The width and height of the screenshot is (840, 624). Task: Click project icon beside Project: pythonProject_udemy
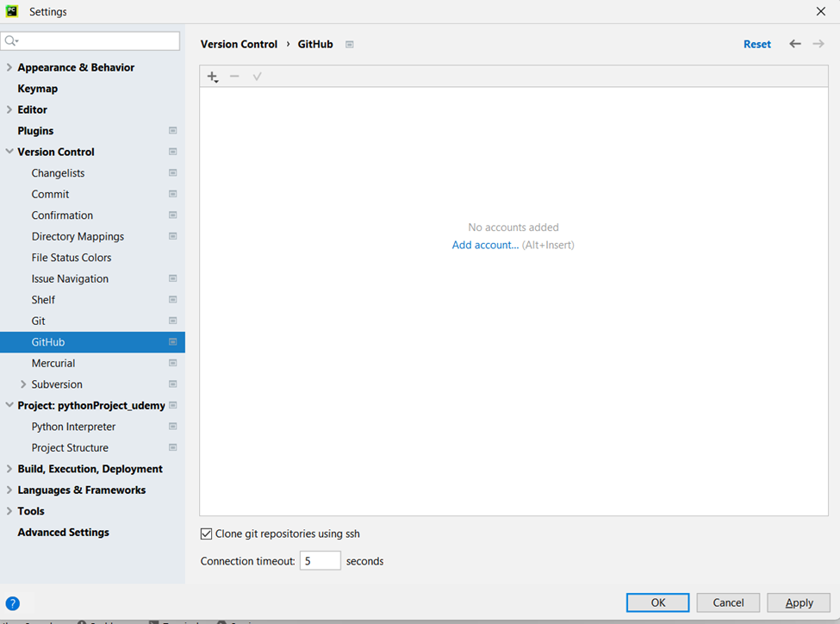coord(172,405)
